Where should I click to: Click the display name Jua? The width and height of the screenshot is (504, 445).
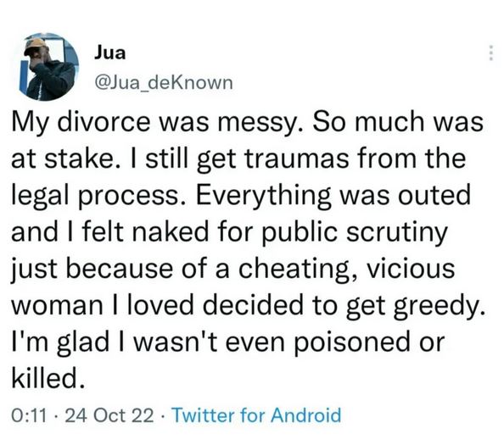110,53
